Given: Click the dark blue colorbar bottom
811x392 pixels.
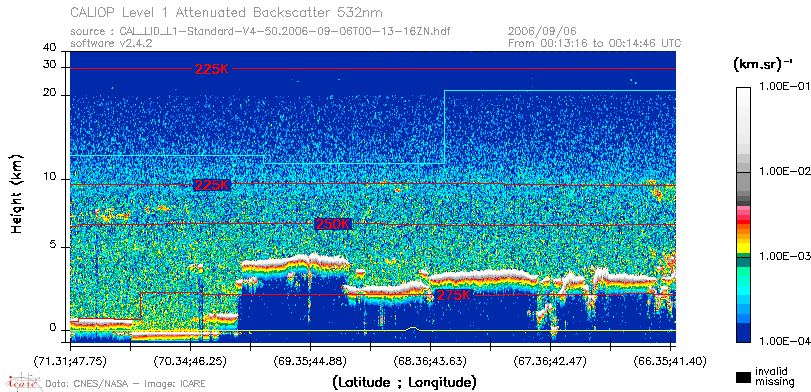Looking at the screenshot, I should [x=743, y=333].
